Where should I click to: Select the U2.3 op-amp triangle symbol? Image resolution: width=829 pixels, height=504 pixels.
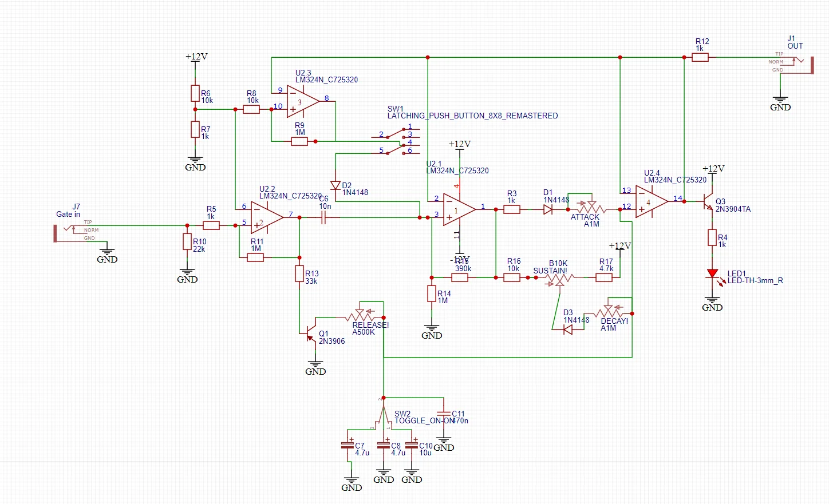coord(302,102)
